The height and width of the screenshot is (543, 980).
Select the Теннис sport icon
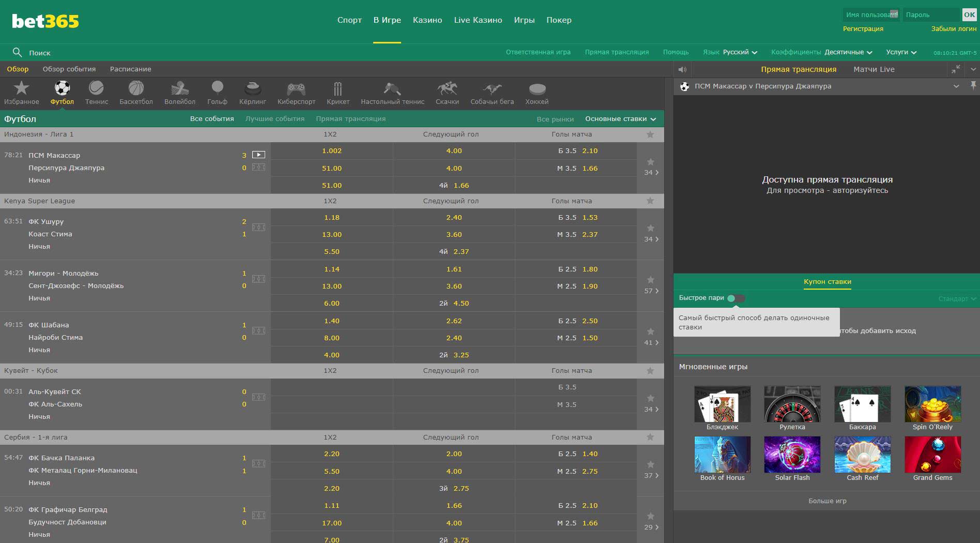(x=97, y=88)
